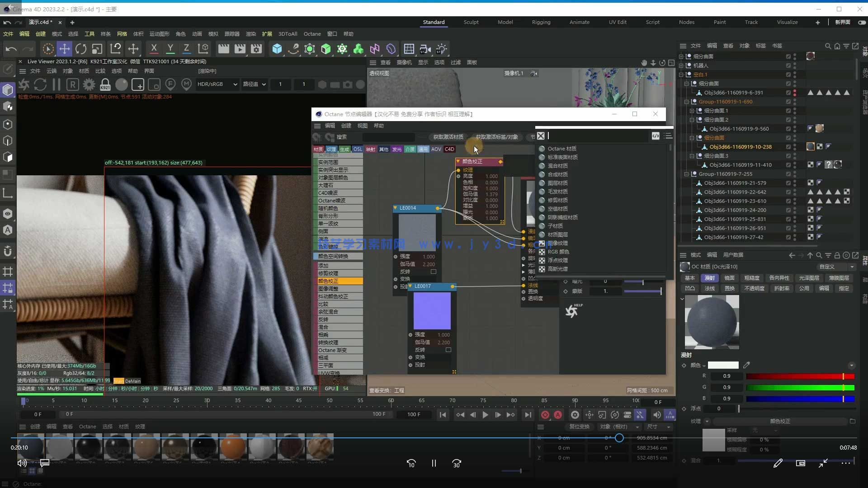Image resolution: width=868 pixels, height=488 pixels.
Task: Click the Octane render region icon
Action: click(138, 84)
